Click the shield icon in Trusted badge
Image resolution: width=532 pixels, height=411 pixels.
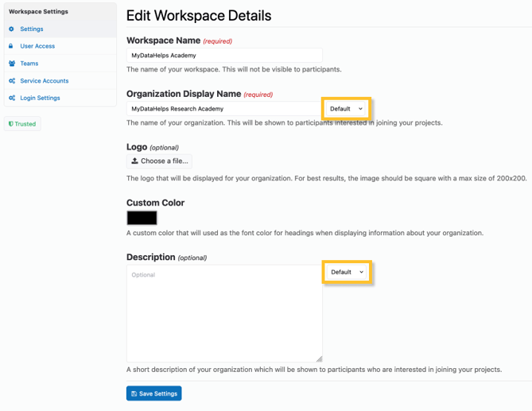coord(10,124)
